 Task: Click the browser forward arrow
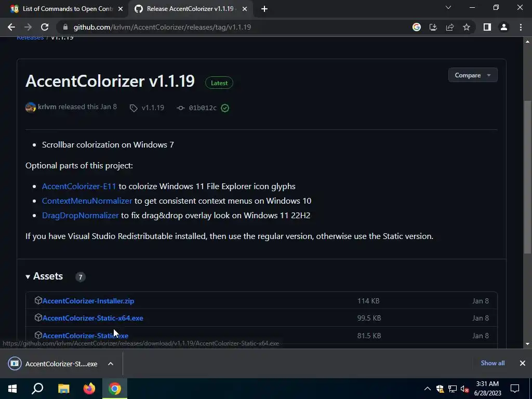(x=28, y=27)
